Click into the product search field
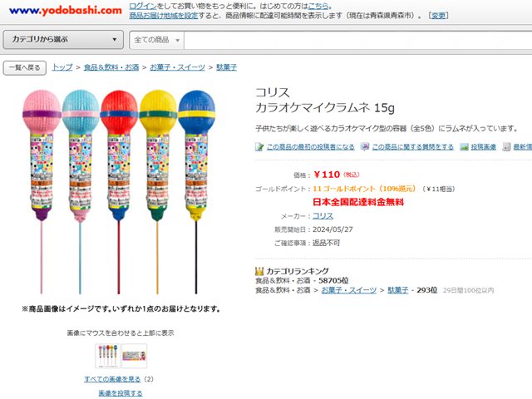The image size is (532, 399). [x=358, y=40]
